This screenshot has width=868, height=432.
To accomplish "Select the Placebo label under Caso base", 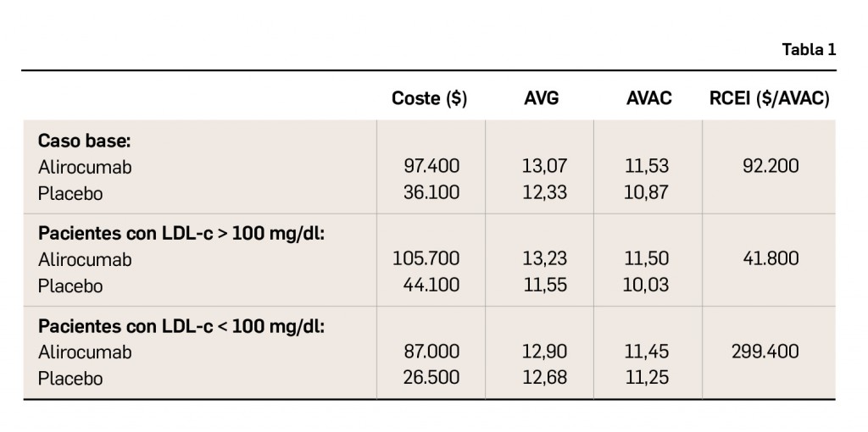I will 70,193.
